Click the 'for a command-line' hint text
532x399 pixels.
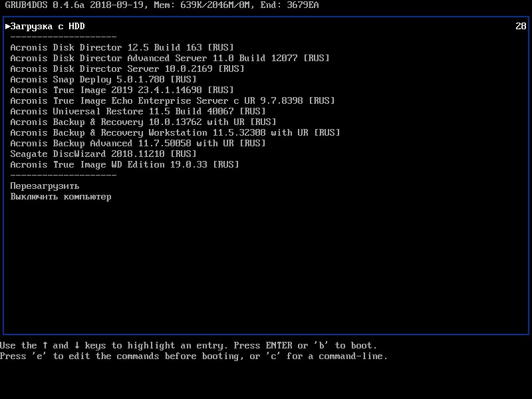pyautogui.click(x=337, y=356)
